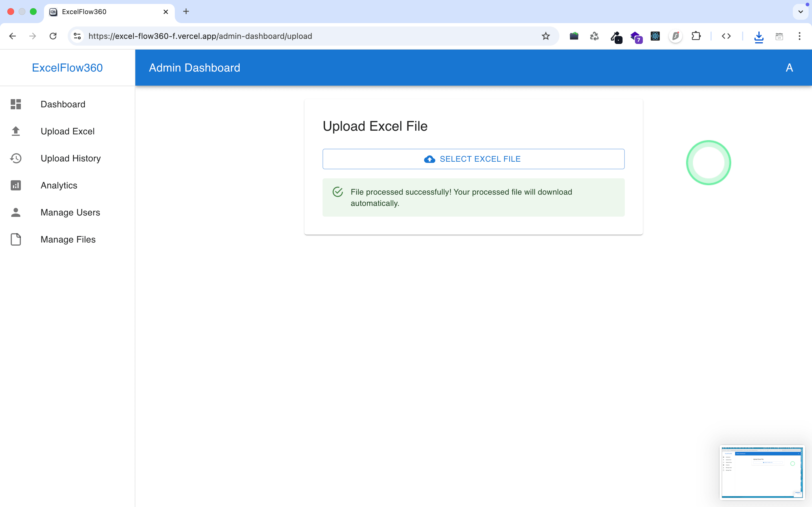Open site information controls in address bar
This screenshot has height=507, width=812.
point(77,36)
